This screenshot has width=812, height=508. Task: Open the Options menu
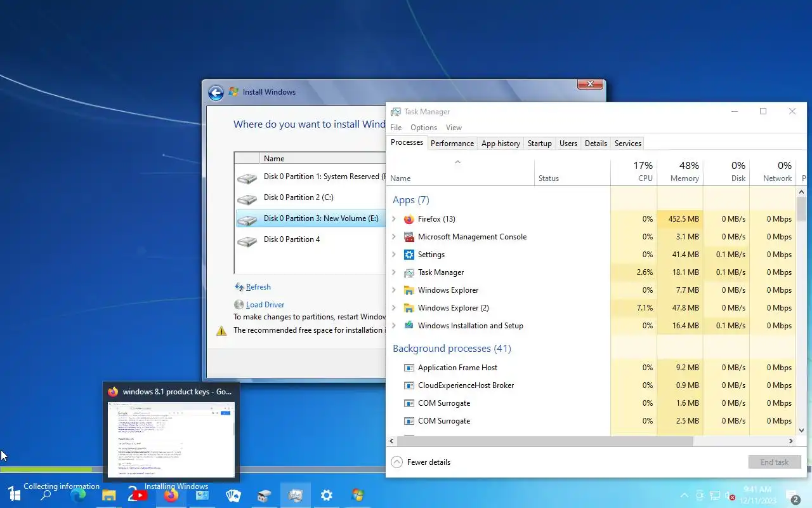click(424, 128)
